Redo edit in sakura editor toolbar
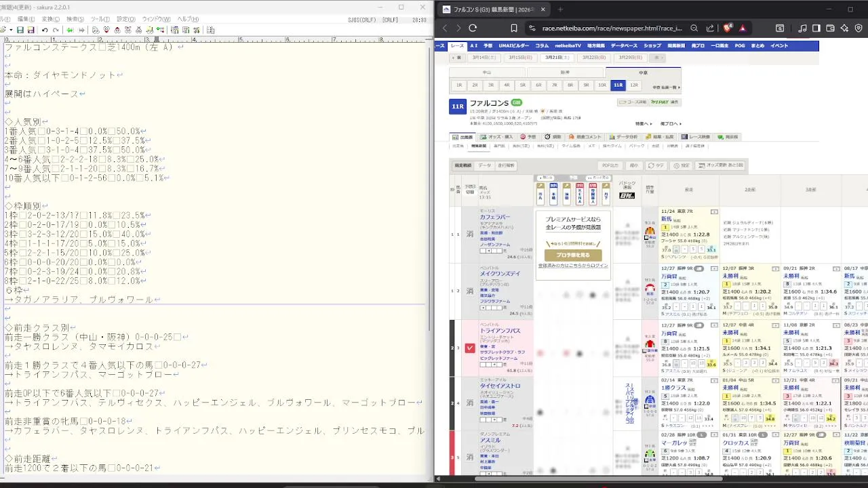The width and height of the screenshot is (868, 488). (x=55, y=30)
